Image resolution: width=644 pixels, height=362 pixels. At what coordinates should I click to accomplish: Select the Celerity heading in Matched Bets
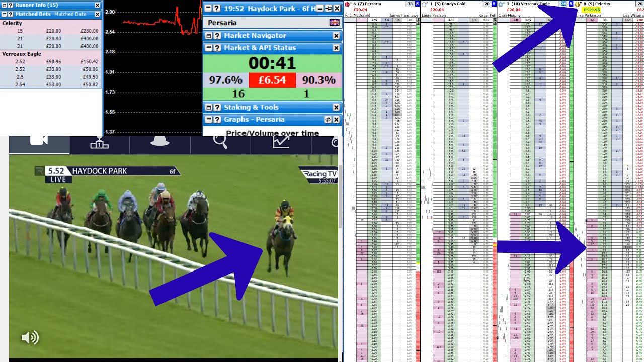[x=12, y=23]
